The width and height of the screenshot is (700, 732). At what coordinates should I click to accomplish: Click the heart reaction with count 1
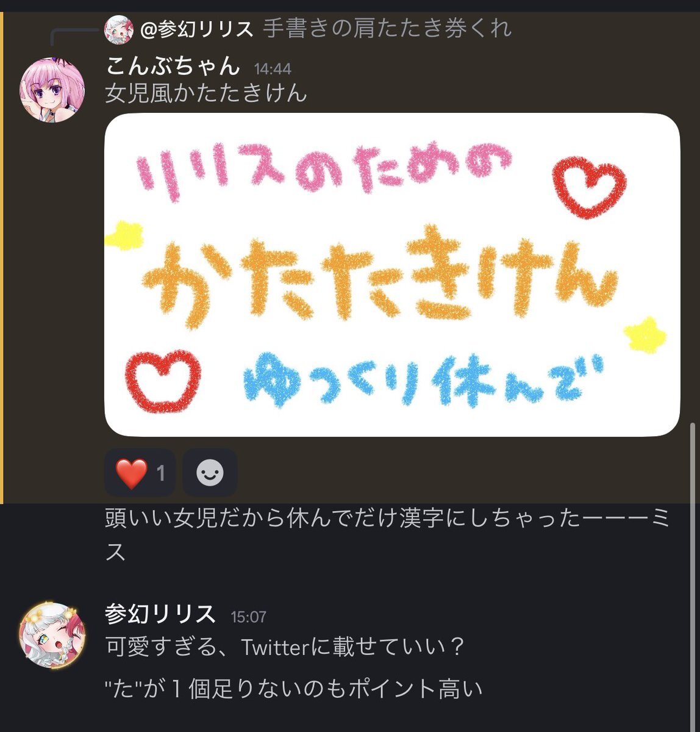(140, 473)
